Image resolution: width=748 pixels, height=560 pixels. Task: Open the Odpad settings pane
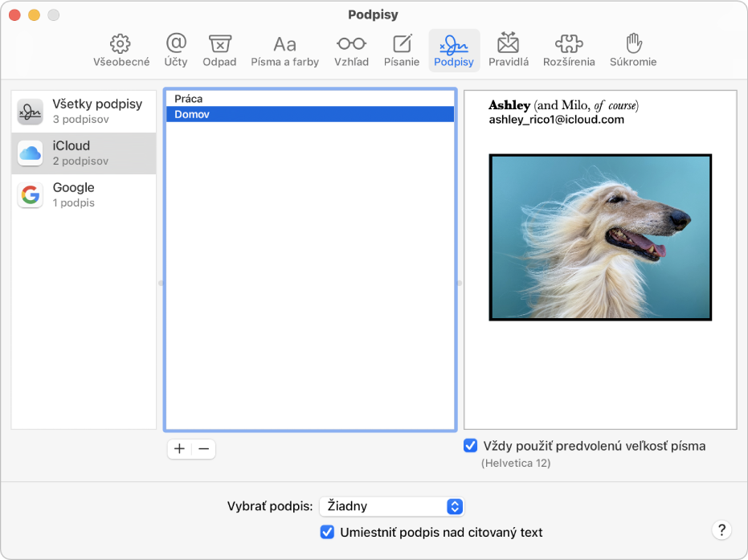click(219, 48)
